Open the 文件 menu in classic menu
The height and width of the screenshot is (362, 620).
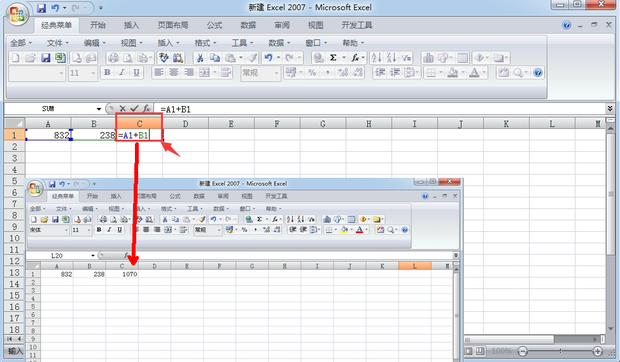pos(58,43)
